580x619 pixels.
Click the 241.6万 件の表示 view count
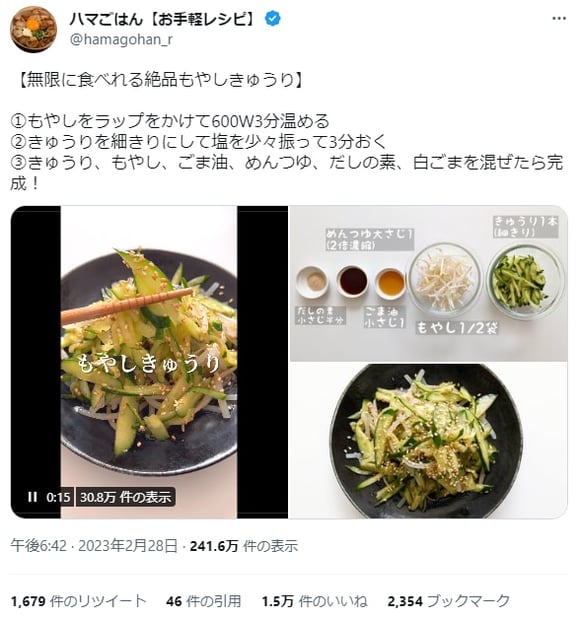pos(244,546)
